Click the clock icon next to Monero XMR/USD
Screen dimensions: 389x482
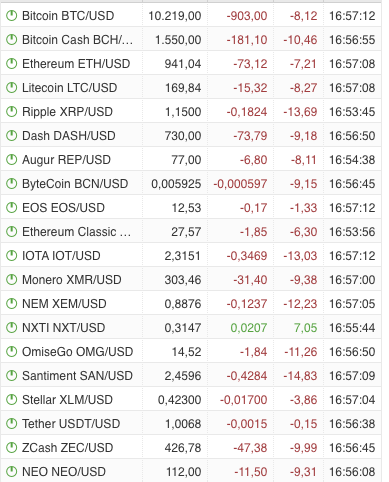[12, 280]
